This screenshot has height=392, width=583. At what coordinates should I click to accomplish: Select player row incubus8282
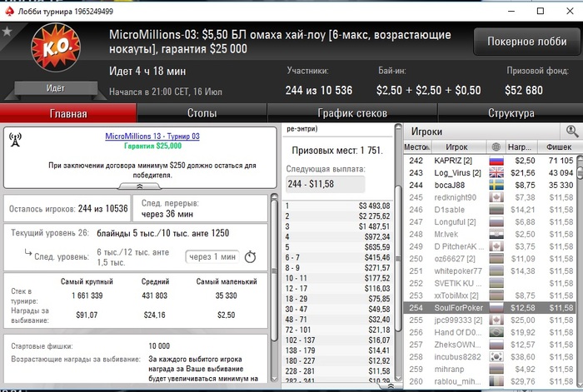click(x=490, y=357)
